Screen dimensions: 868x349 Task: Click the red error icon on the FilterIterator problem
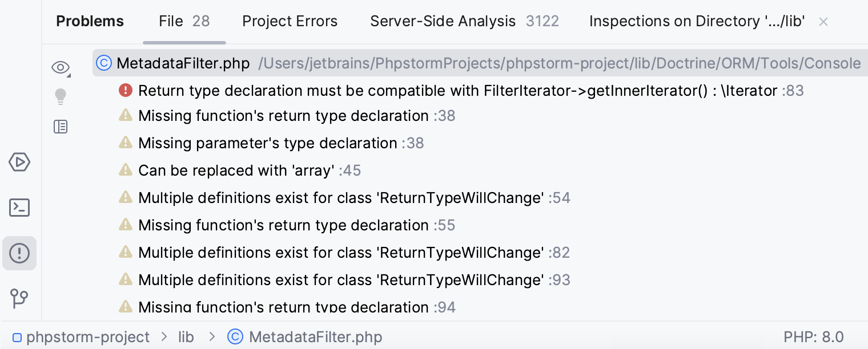click(125, 90)
